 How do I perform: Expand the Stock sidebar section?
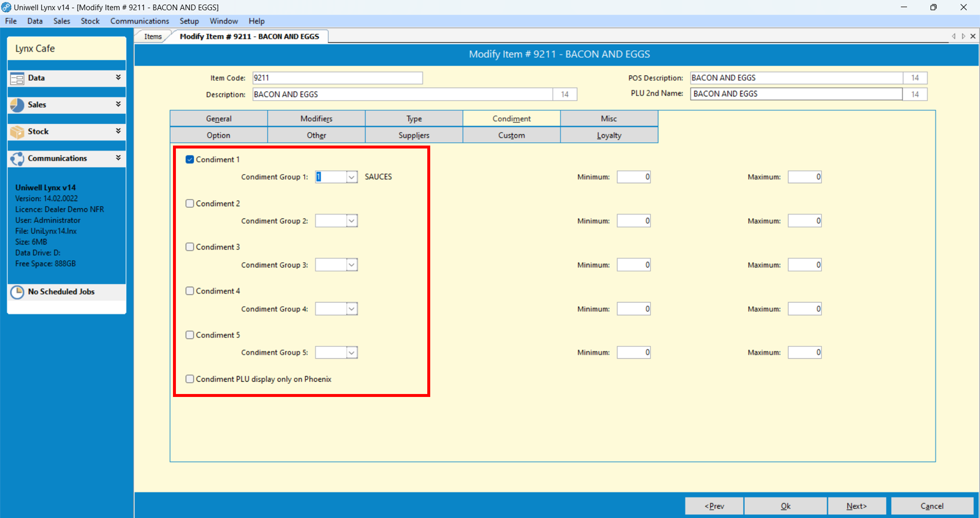click(118, 131)
